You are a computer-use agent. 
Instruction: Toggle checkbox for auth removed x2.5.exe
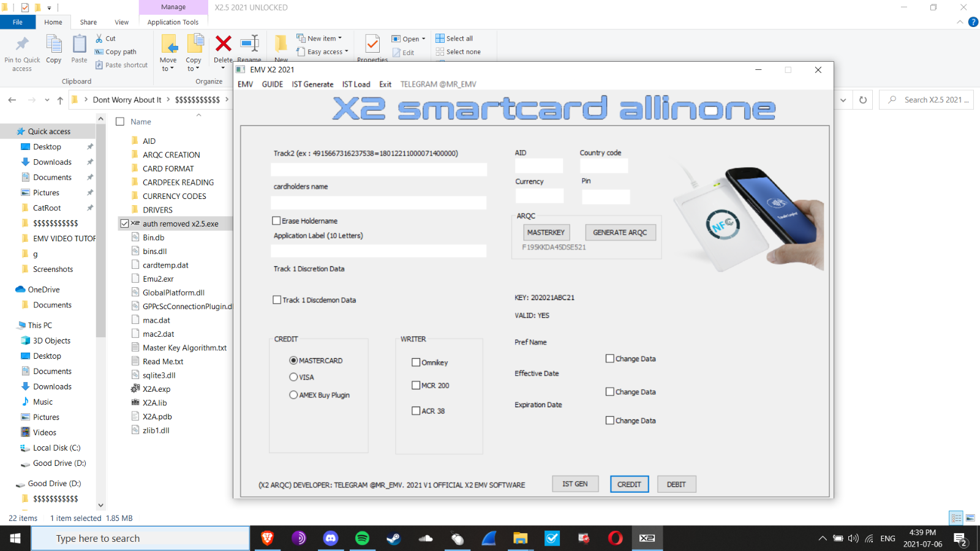click(x=124, y=223)
